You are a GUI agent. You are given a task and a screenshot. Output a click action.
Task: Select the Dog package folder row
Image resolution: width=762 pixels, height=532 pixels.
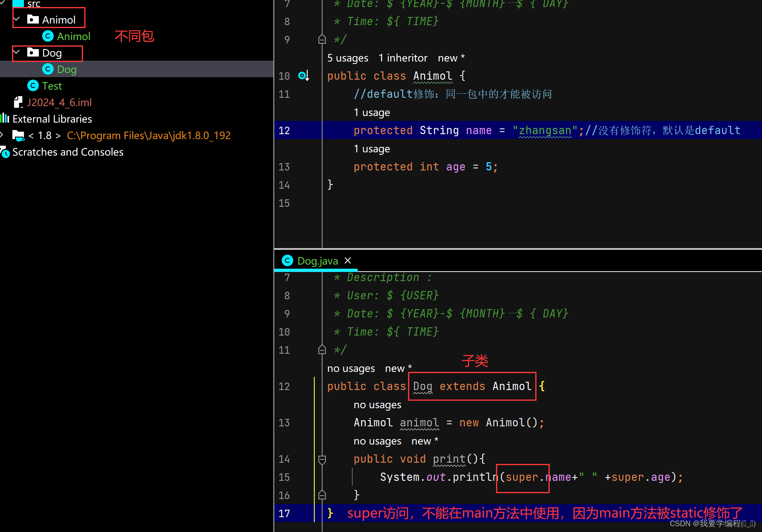tap(137, 53)
